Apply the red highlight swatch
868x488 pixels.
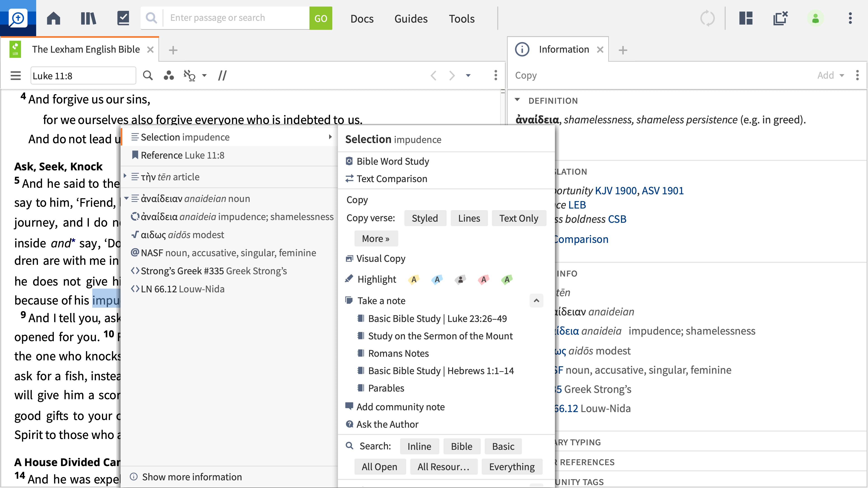click(x=484, y=279)
